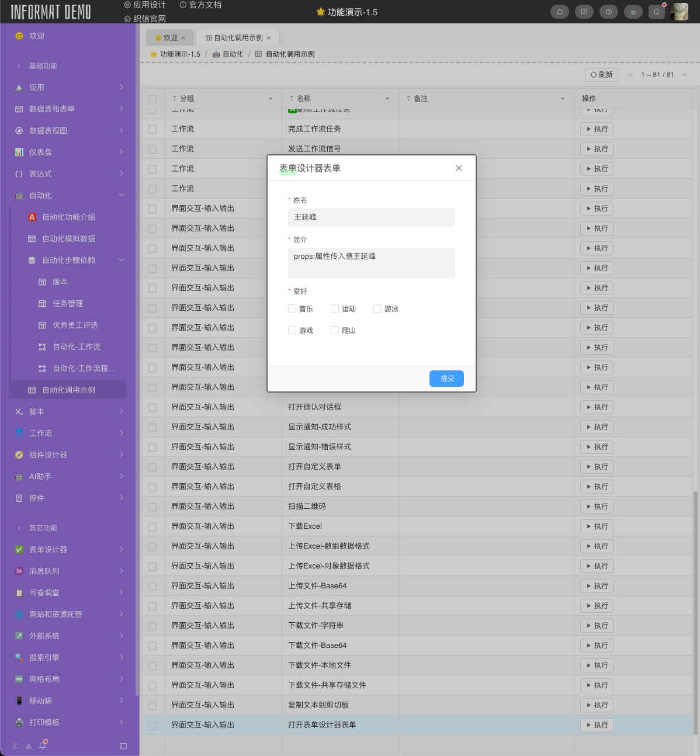The height and width of the screenshot is (756, 700).
Task: Click inside the 姓名 input field
Action: pos(371,217)
